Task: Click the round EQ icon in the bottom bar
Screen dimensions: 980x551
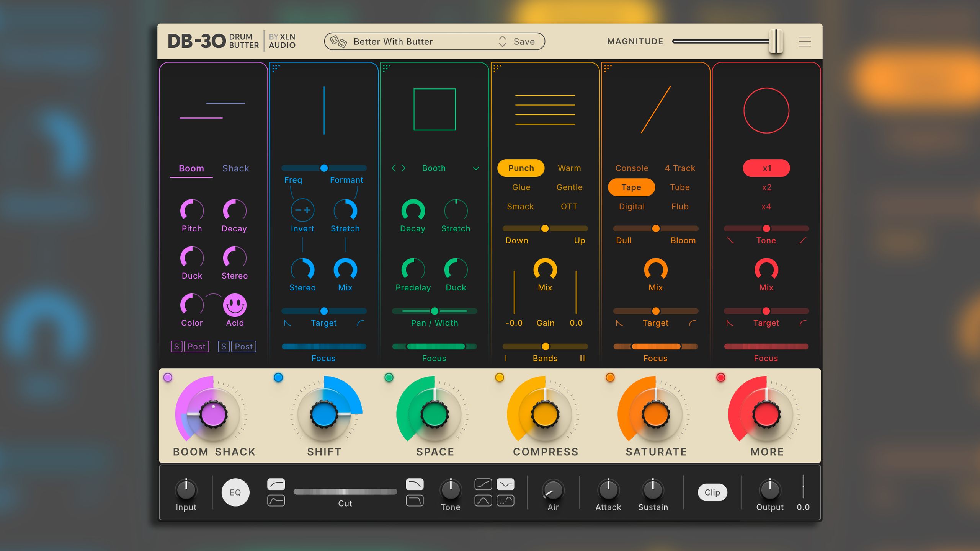Action: [235, 492]
